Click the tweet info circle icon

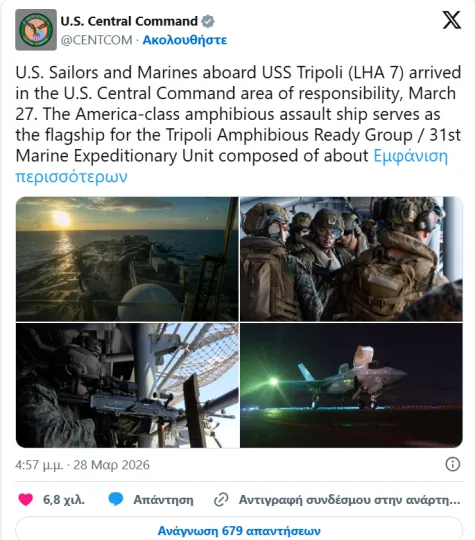point(452,464)
